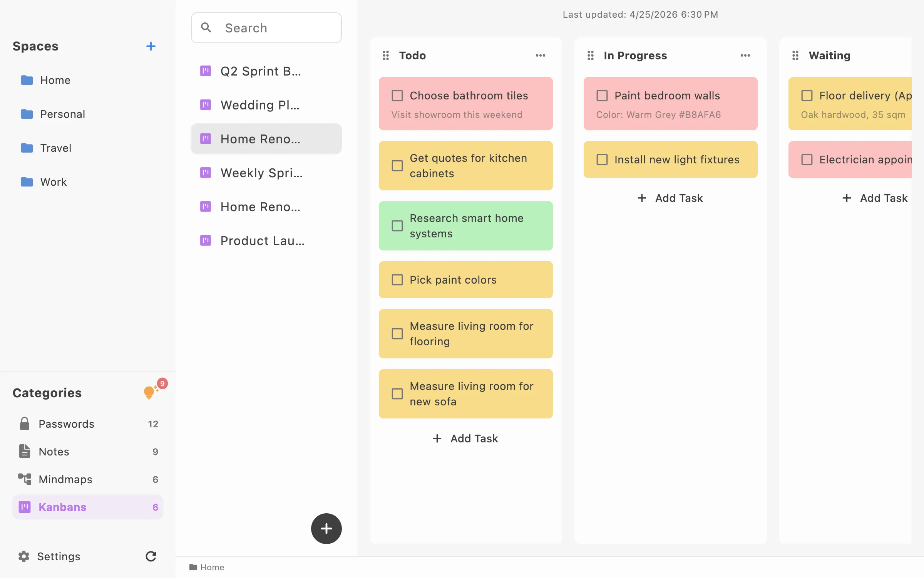Tick the Pick paint colors checkbox
Viewport: 924px width, 578px height.
pyautogui.click(x=397, y=280)
